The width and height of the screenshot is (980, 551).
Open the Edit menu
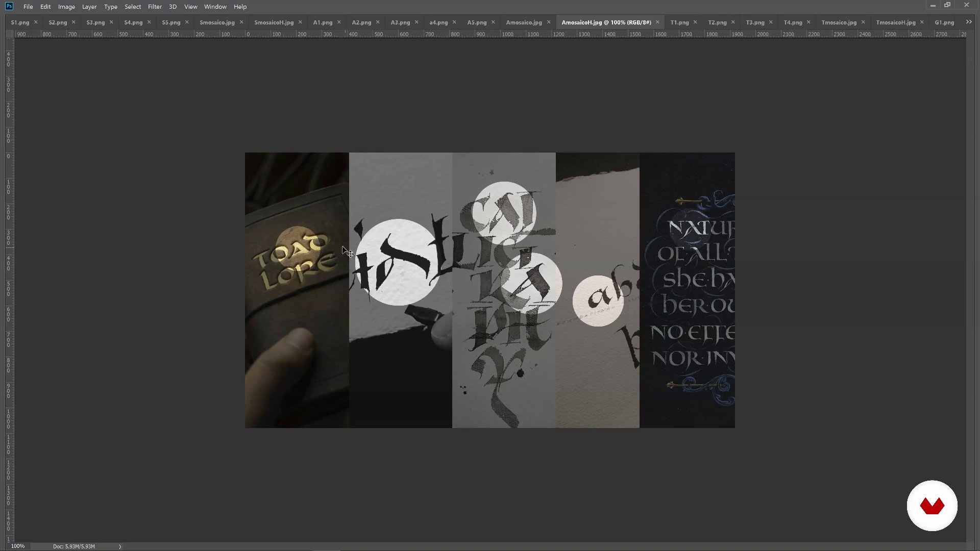[45, 7]
